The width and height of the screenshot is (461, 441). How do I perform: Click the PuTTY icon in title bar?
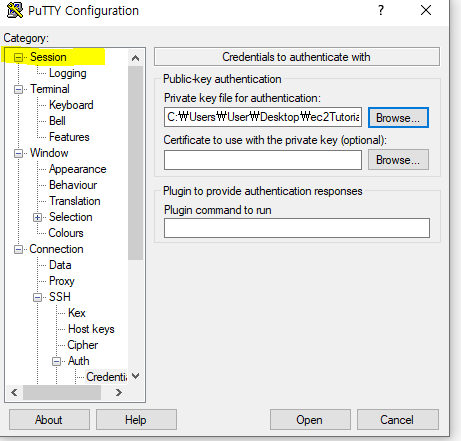(15, 10)
